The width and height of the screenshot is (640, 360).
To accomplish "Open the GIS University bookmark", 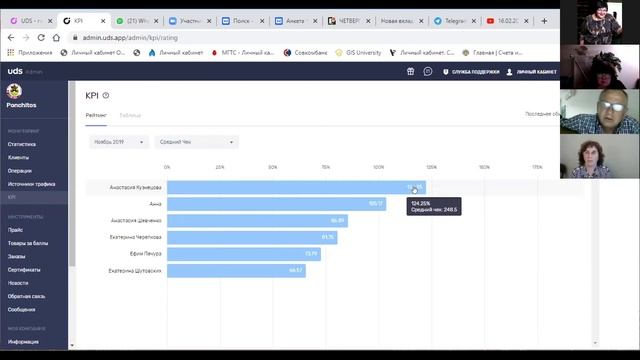I will pyautogui.click(x=358, y=53).
